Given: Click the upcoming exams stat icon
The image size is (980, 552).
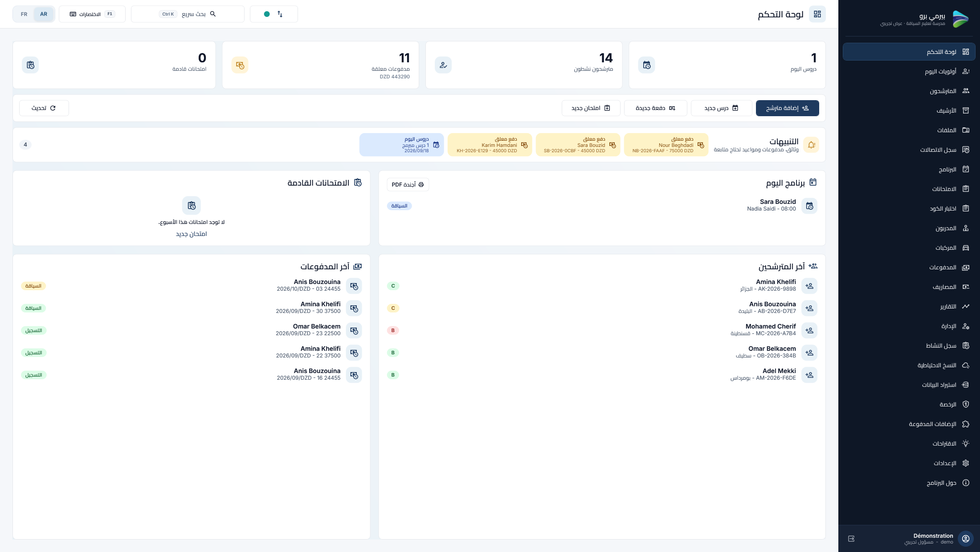Looking at the screenshot, I should point(30,65).
